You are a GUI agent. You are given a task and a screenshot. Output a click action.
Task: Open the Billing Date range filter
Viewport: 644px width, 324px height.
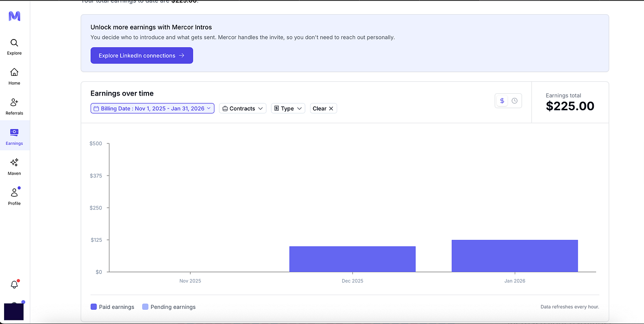[x=152, y=108]
